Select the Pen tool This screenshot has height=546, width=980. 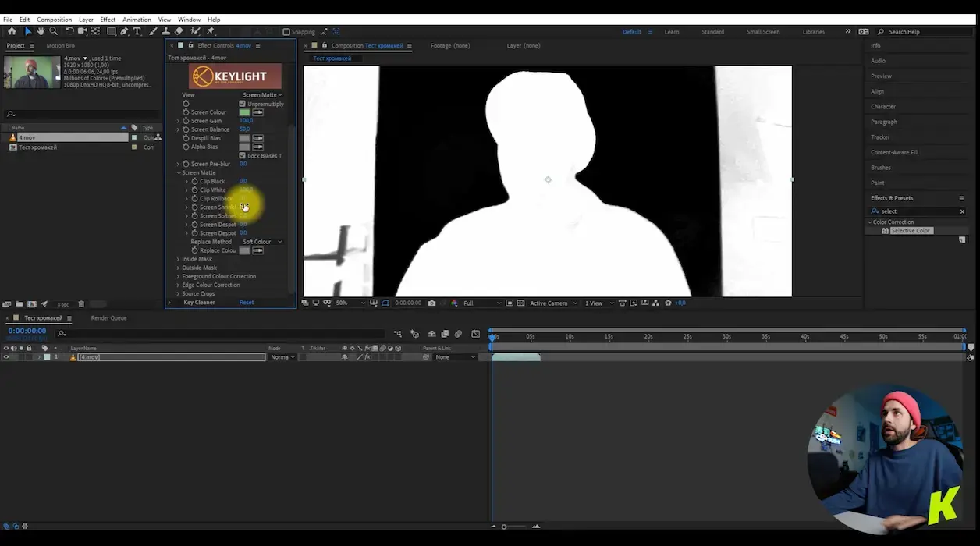(124, 31)
